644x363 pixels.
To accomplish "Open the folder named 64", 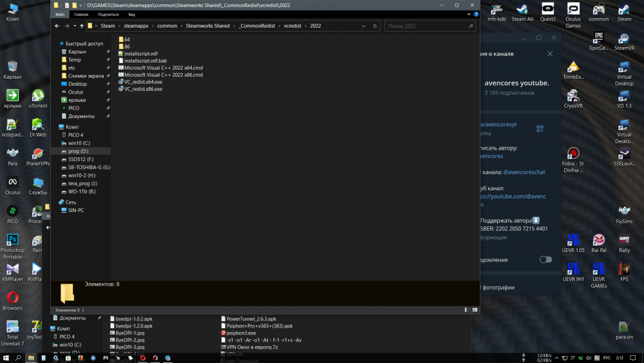I will pyautogui.click(x=127, y=39).
